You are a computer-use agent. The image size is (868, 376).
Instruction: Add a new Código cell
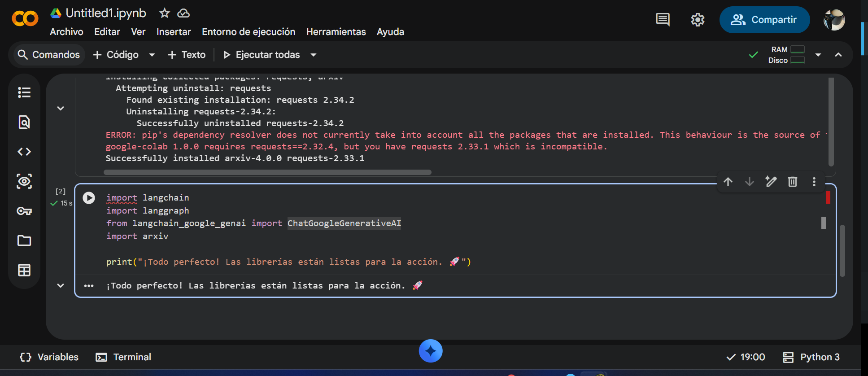pyautogui.click(x=116, y=55)
